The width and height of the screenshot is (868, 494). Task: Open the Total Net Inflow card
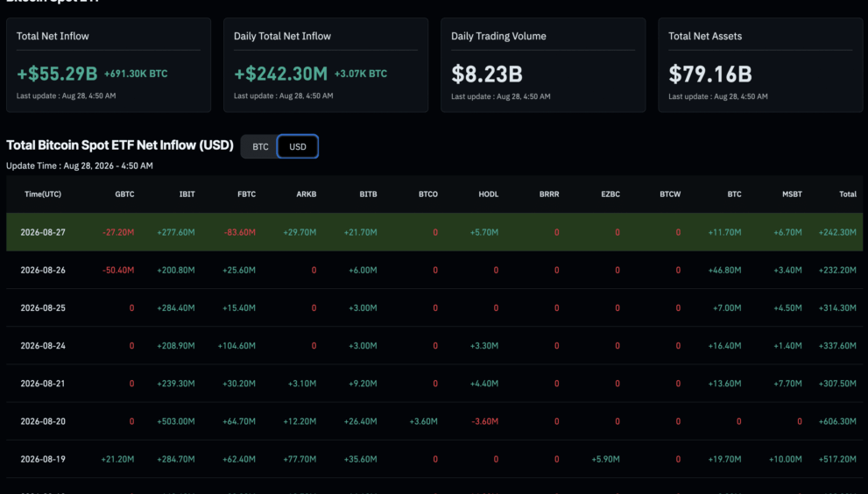(109, 66)
